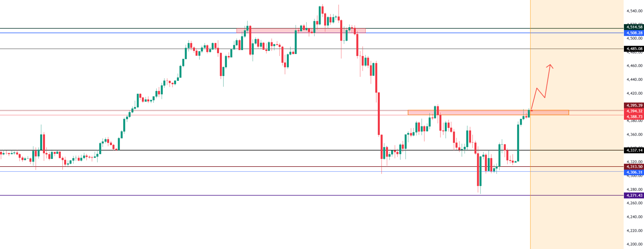Select the blue 4,508.28 price label
644x249 pixels.
point(634,33)
